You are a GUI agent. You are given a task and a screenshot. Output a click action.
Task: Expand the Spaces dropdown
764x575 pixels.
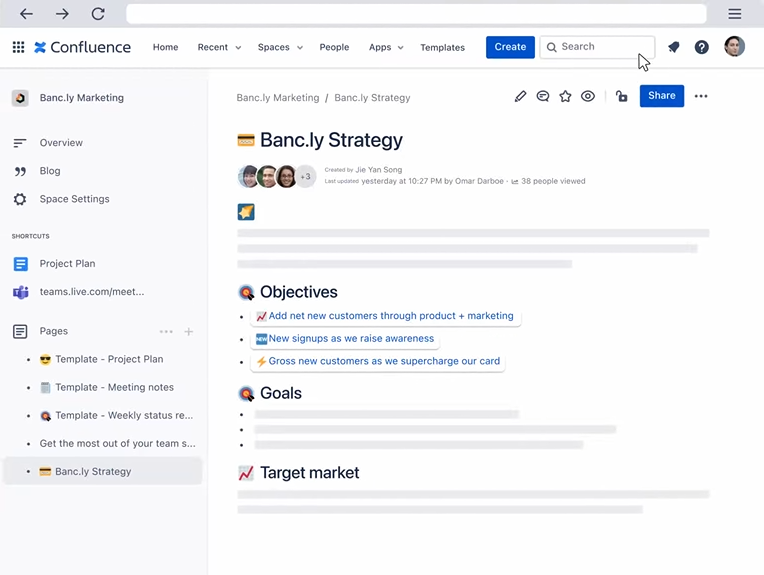tap(280, 47)
